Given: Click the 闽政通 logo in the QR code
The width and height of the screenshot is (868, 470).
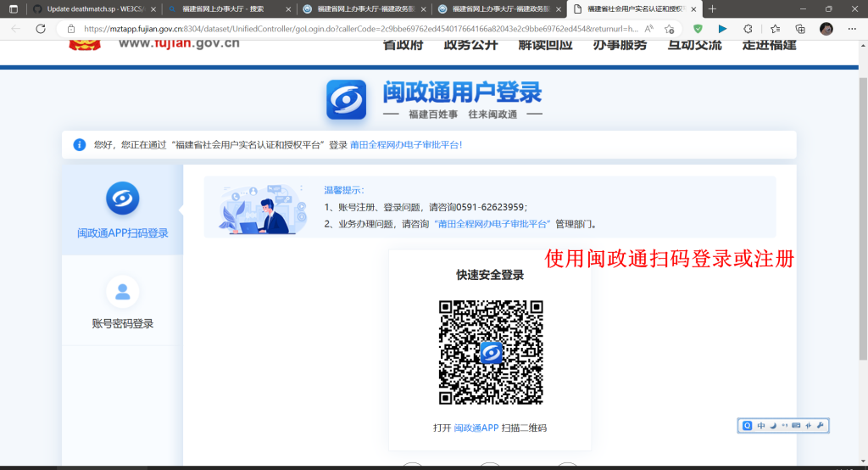Looking at the screenshot, I should click(x=491, y=353).
